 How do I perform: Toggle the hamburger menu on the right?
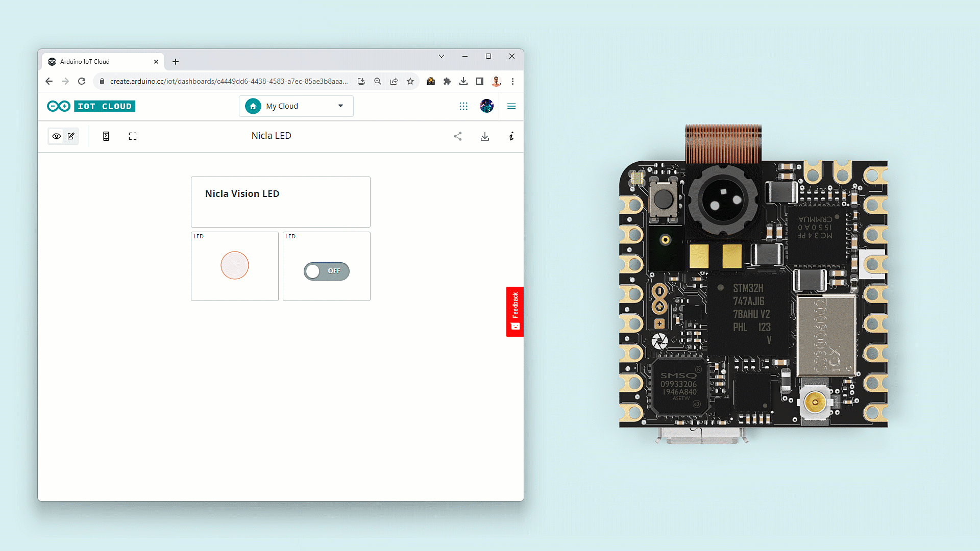pos(511,106)
